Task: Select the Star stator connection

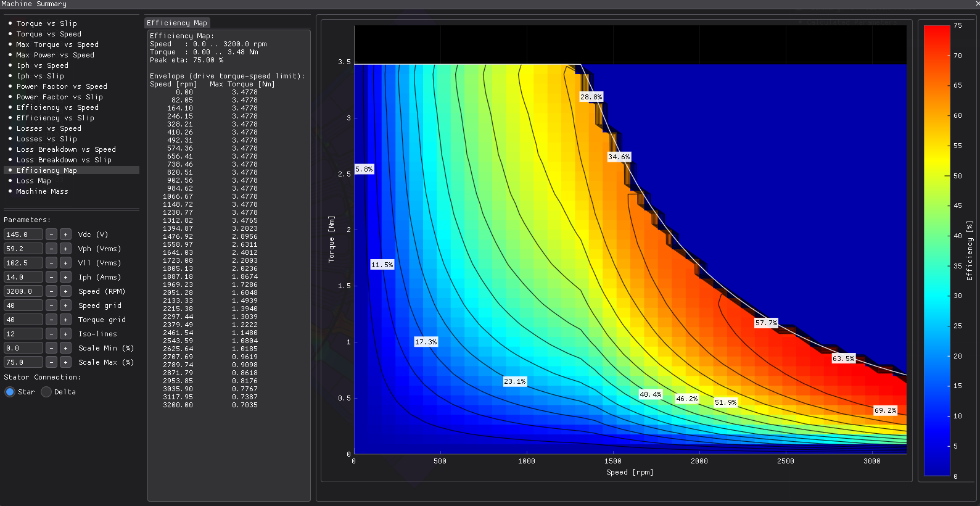Action: pos(10,392)
